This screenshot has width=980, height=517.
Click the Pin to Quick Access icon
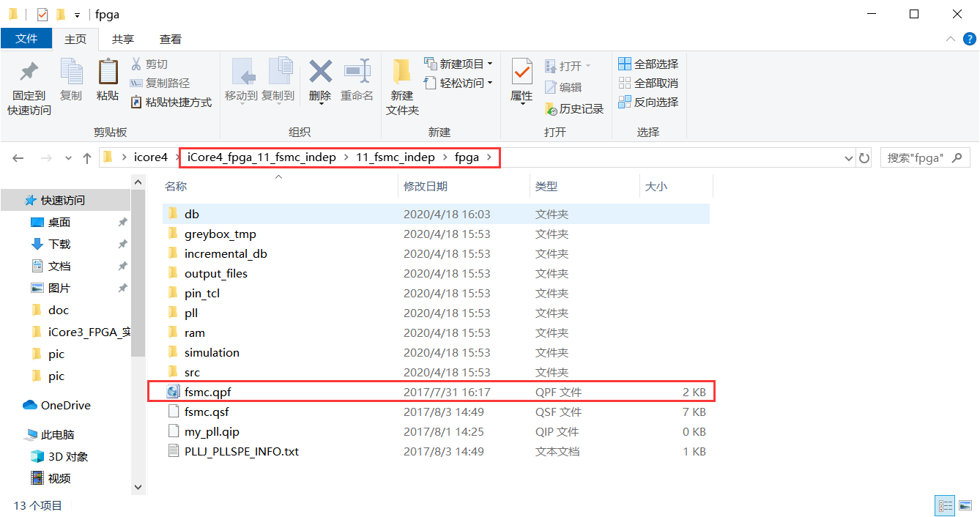coord(29,73)
